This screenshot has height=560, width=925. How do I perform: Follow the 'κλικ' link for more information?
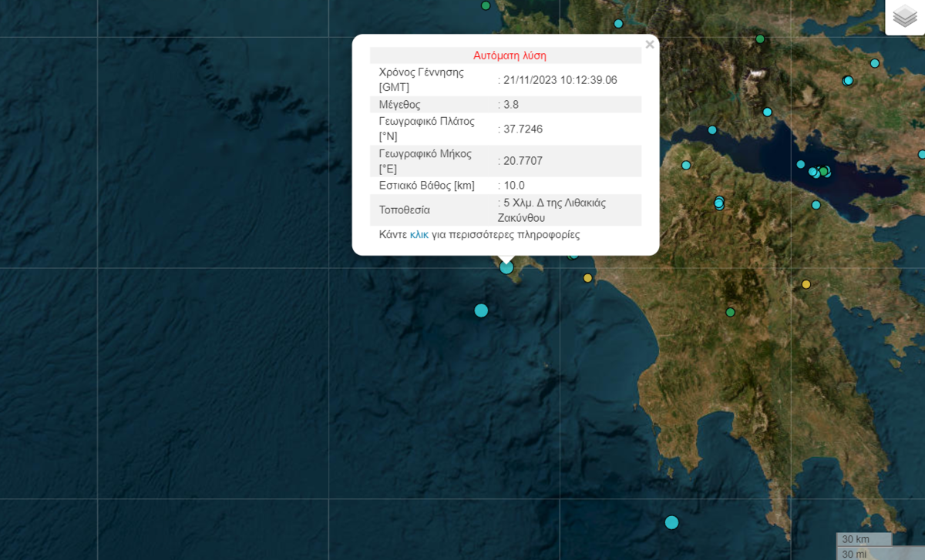click(x=419, y=234)
